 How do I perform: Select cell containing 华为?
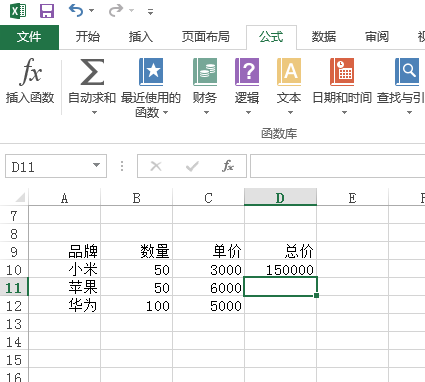coord(65,306)
